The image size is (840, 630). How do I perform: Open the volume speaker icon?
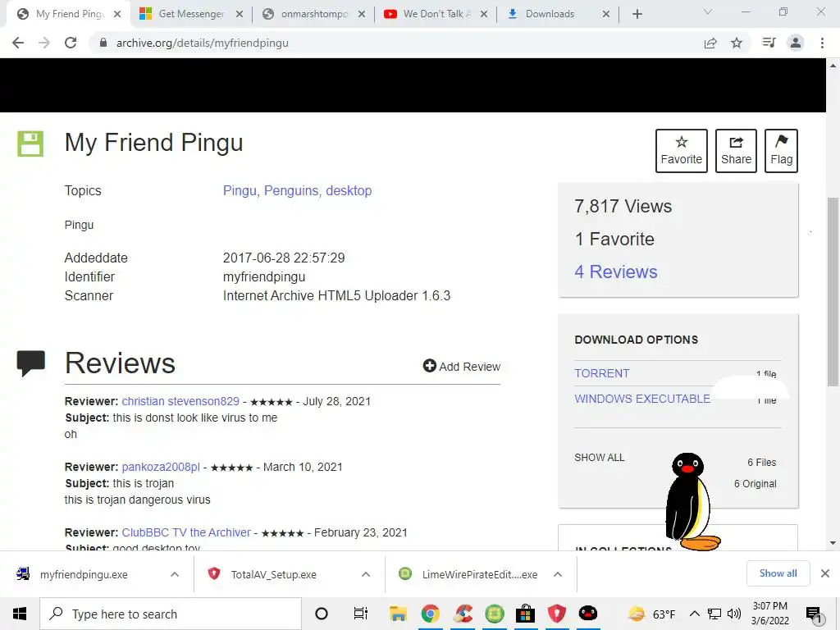pyautogui.click(x=734, y=614)
